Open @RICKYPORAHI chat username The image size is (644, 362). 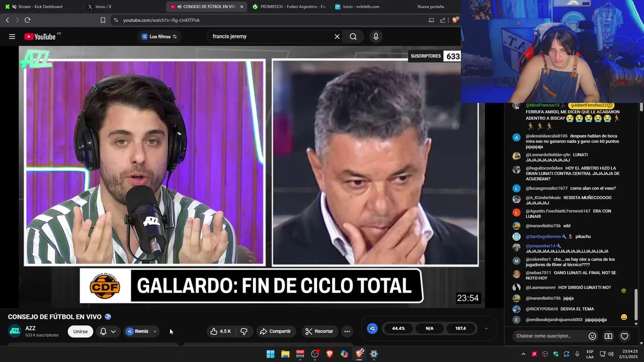[541, 309]
